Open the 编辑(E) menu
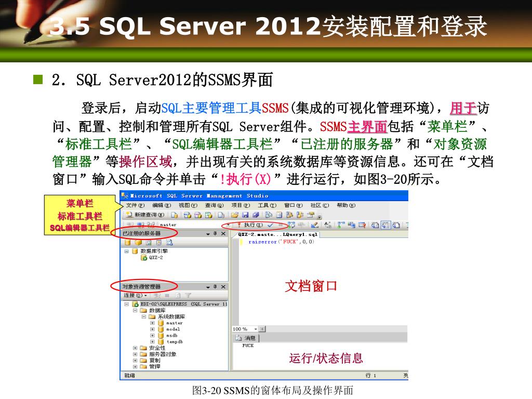Screen dimensions: 532x399 click(162, 205)
